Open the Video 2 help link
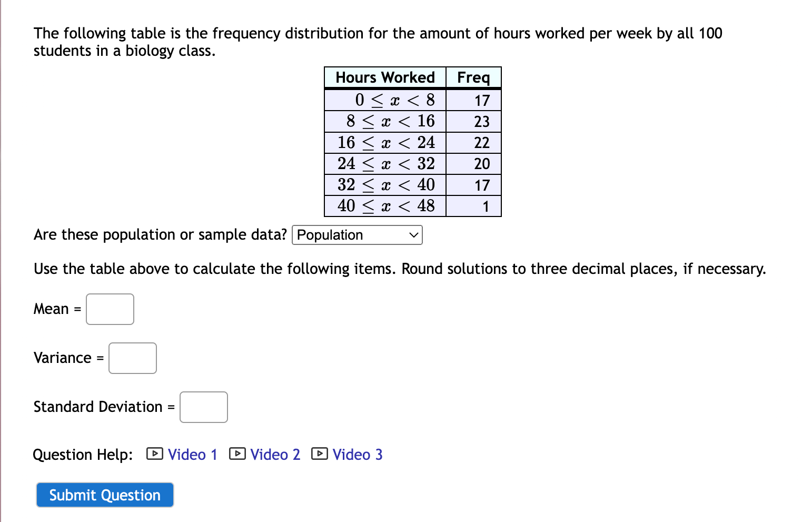812x522 pixels. pos(275,454)
